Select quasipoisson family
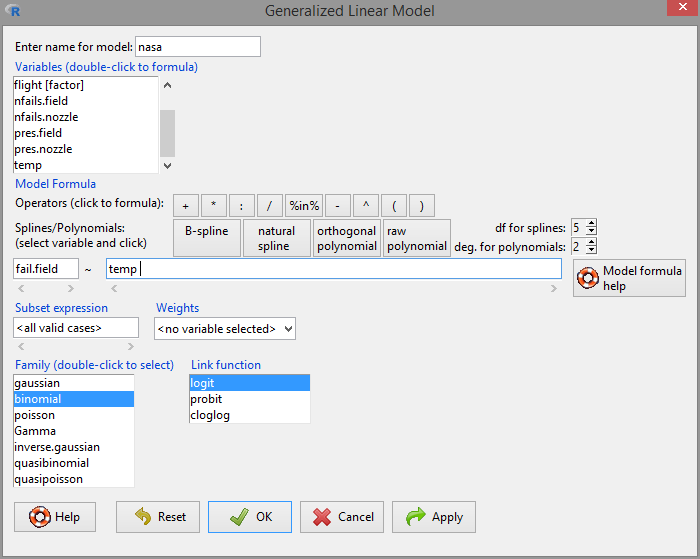The image size is (700, 559). tap(74, 480)
